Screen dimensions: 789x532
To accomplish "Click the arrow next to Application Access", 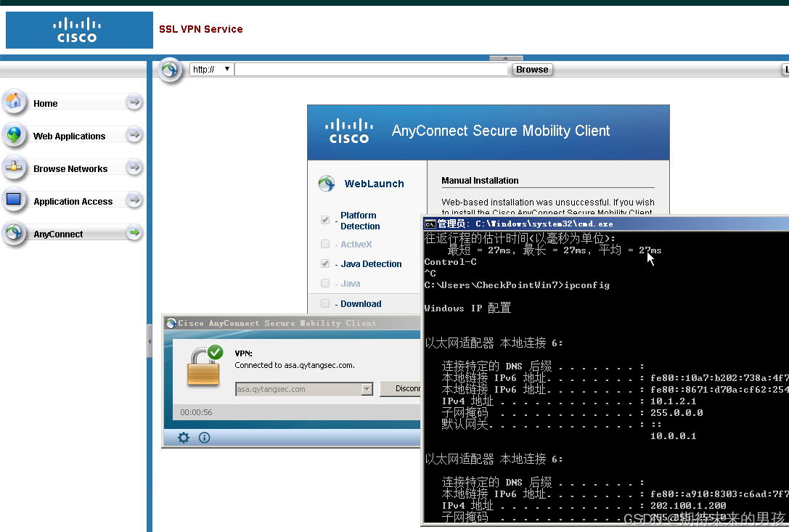I will tap(134, 200).
